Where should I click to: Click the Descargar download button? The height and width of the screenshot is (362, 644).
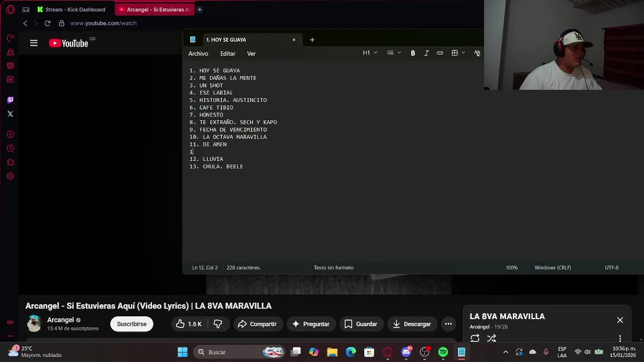tap(412, 324)
